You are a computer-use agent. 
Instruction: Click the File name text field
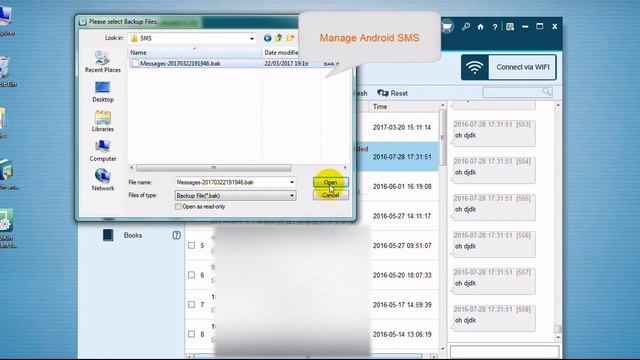click(232, 182)
